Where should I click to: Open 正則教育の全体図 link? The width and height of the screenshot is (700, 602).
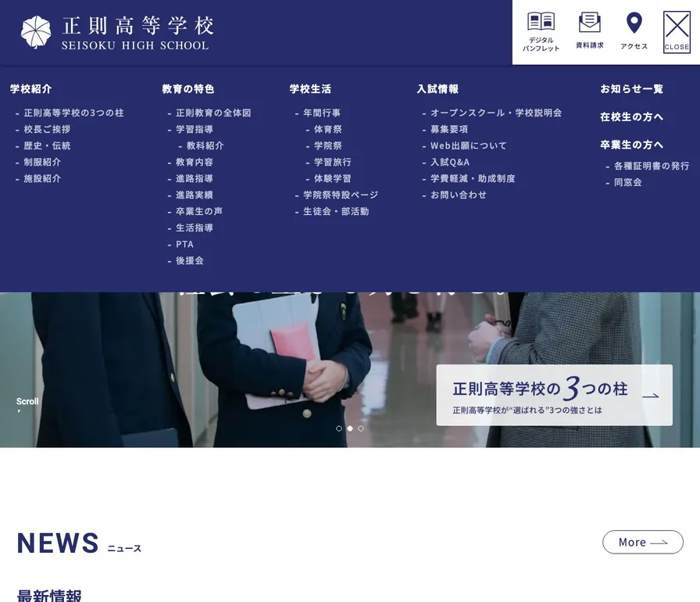(x=213, y=113)
